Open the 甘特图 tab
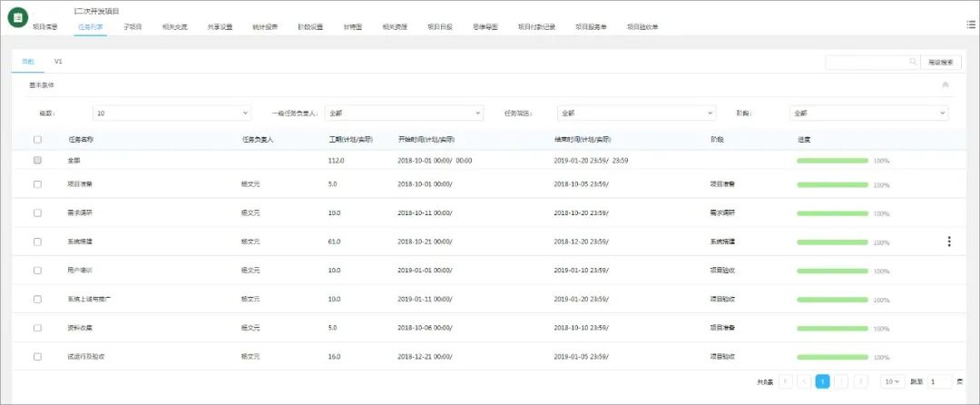Image resolution: width=980 pixels, height=405 pixels. pos(353,27)
